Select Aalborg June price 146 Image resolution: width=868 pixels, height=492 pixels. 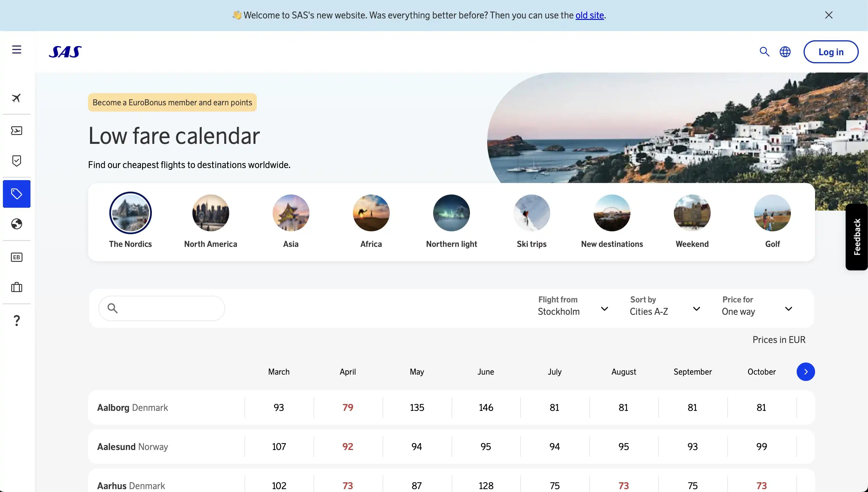coord(486,407)
